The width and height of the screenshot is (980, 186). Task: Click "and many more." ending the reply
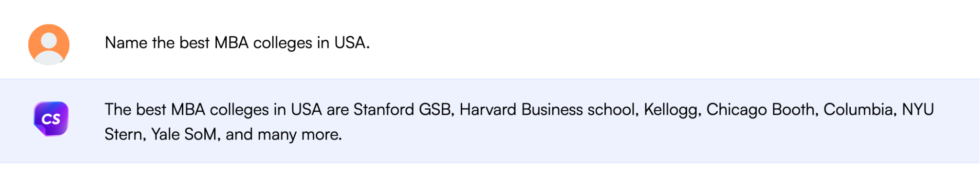(284, 135)
